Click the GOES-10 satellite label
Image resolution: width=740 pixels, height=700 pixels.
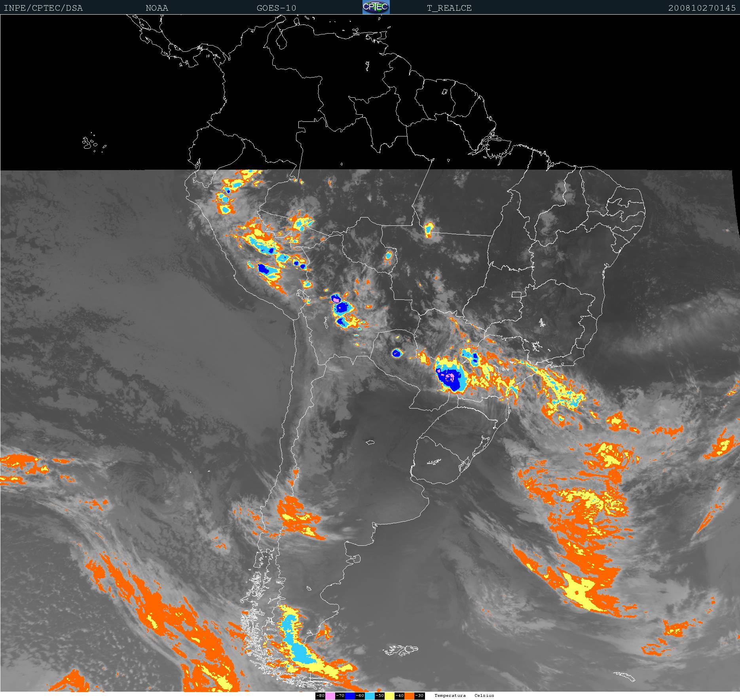(x=276, y=8)
